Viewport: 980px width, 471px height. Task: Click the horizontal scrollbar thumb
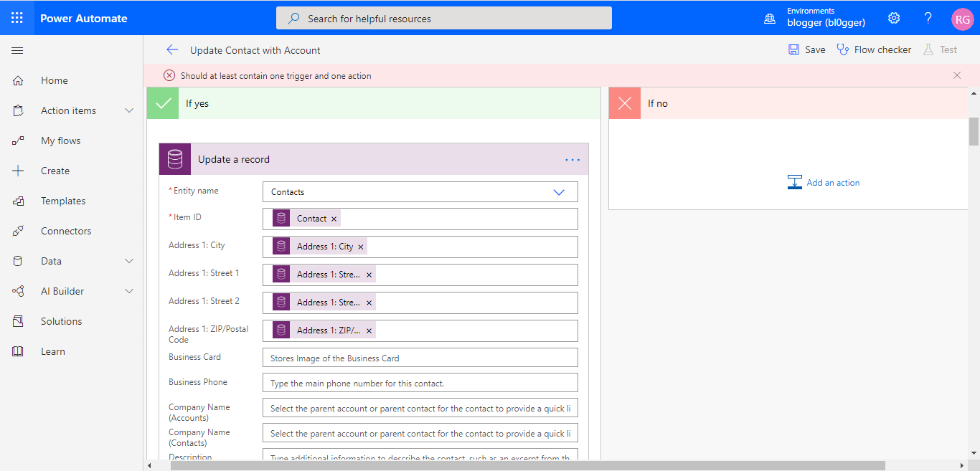(x=528, y=465)
